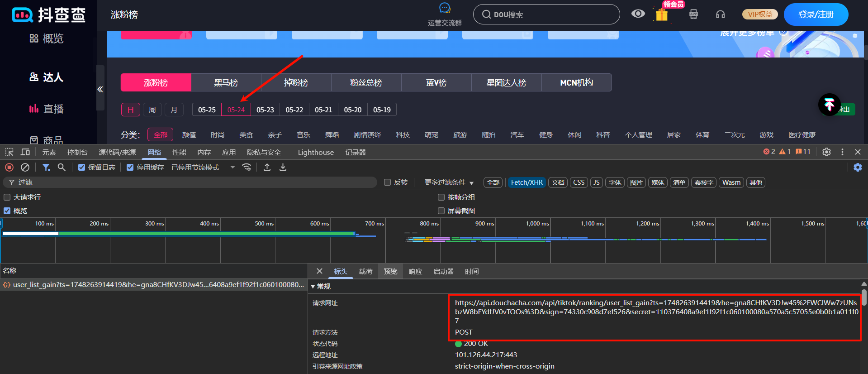Image resolution: width=868 pixels, height=374 pixels.
Task: Open 更多过滤条件 dropdown
Action: point(449,182)
